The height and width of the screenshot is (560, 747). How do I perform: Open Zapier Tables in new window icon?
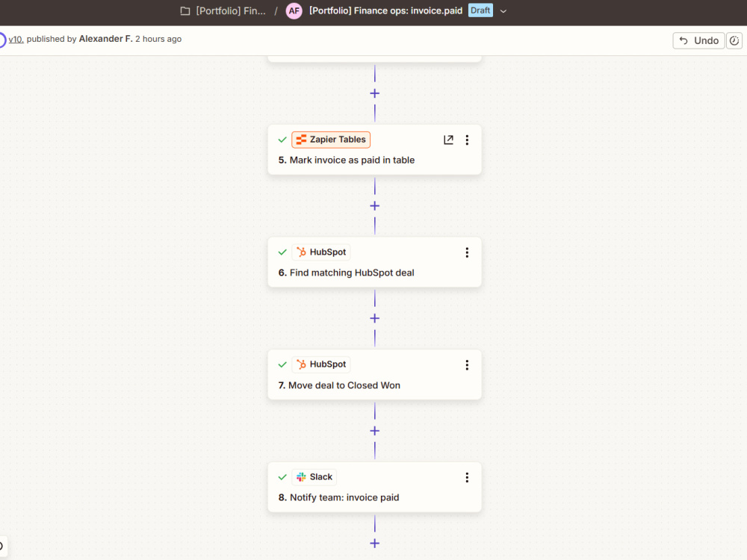click(448, 140)
